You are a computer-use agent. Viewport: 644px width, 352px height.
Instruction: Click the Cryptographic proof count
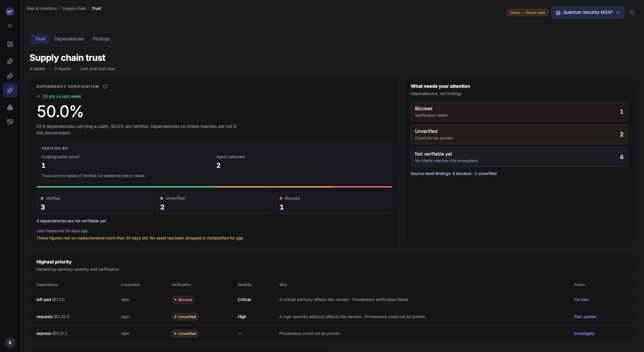click(x=43, y=165)
